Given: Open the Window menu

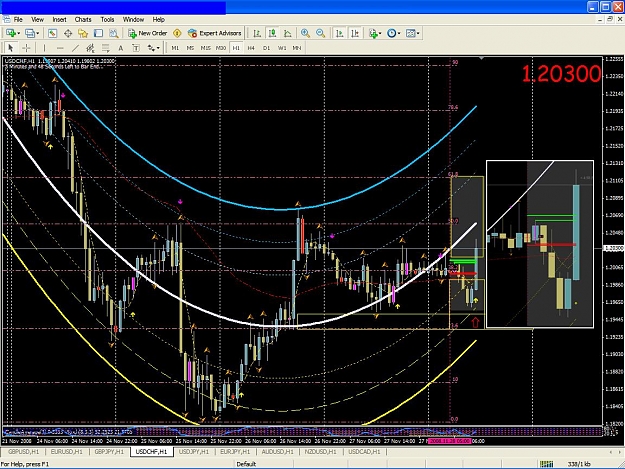Looking at the screenshot, I should [133, 20].
